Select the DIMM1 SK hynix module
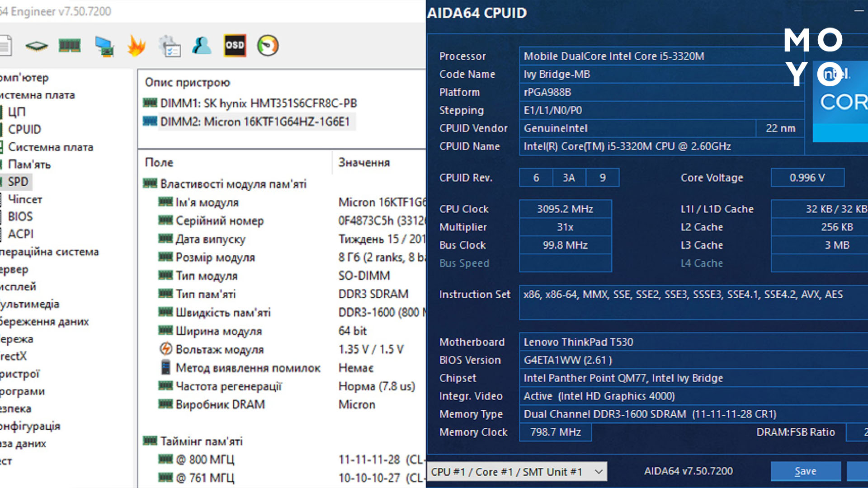868x488 pixels. coord(258,103)
